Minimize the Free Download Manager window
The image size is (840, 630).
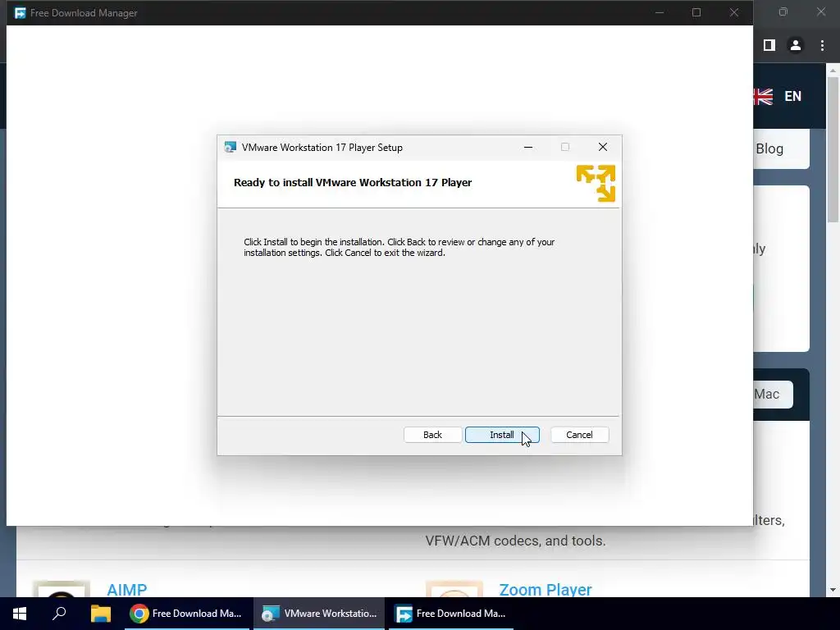660,12
